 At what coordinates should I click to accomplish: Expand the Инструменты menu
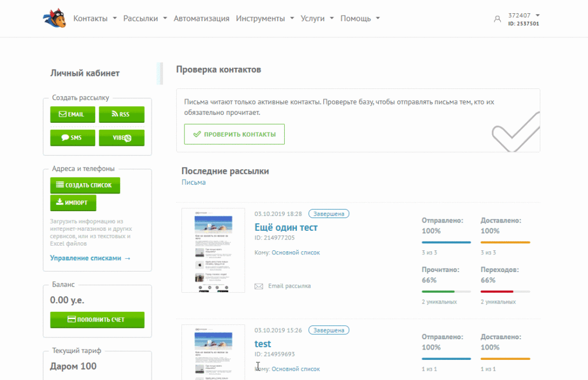point(265,18)
